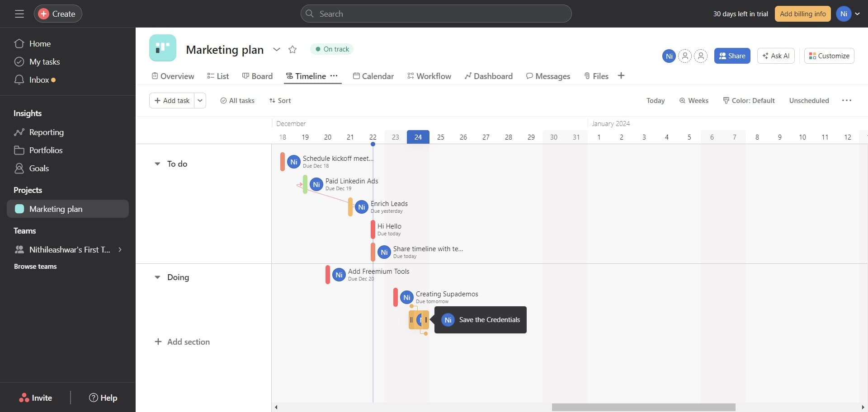Click the Ask AI button

(x=776, y=56)
